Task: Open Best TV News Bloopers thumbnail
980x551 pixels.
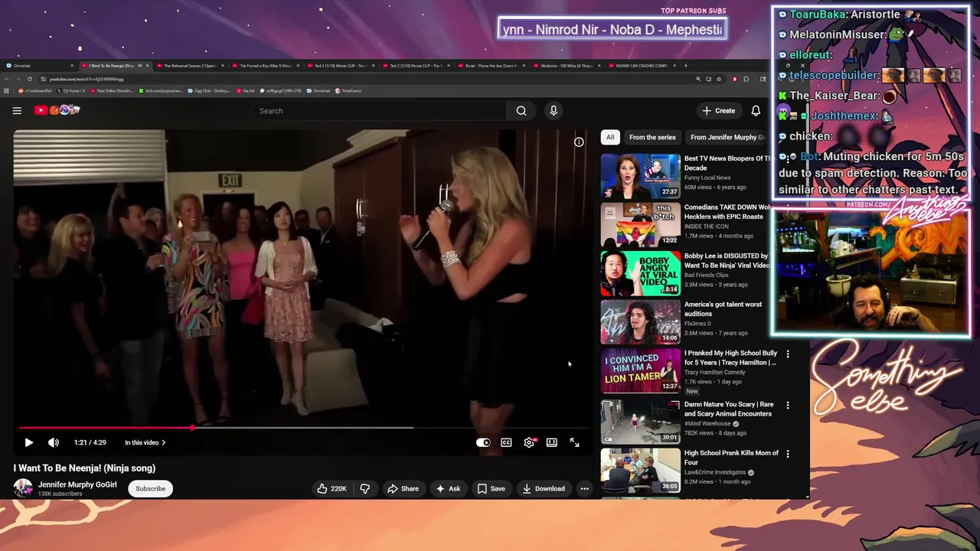Action: pyautogui.click(x=640, y=176)
